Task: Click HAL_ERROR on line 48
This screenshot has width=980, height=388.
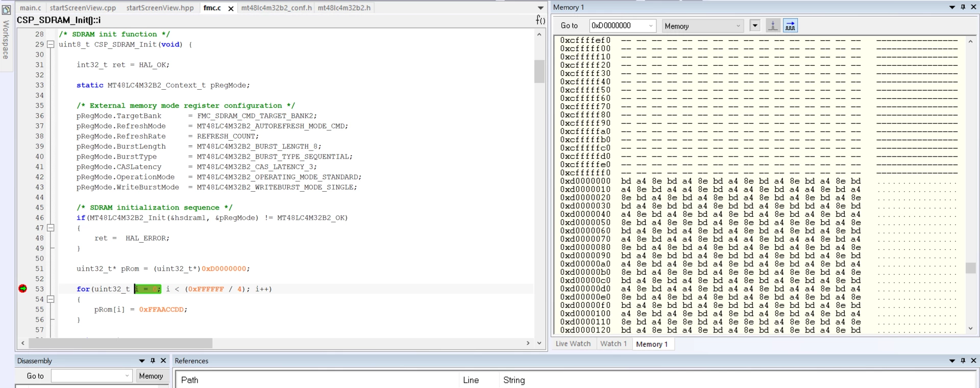Action: point(145,238)
